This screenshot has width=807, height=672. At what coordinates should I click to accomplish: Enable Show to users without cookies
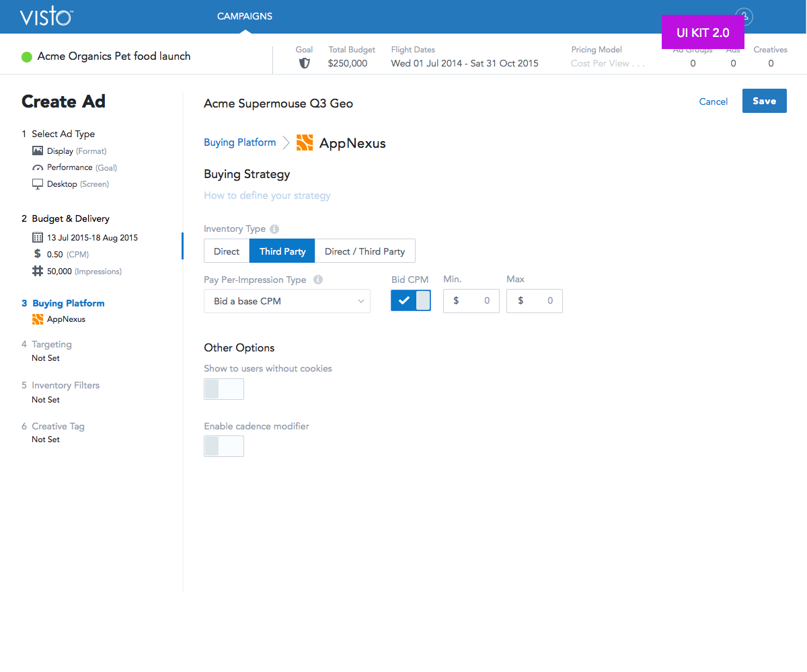pos(224,389)
